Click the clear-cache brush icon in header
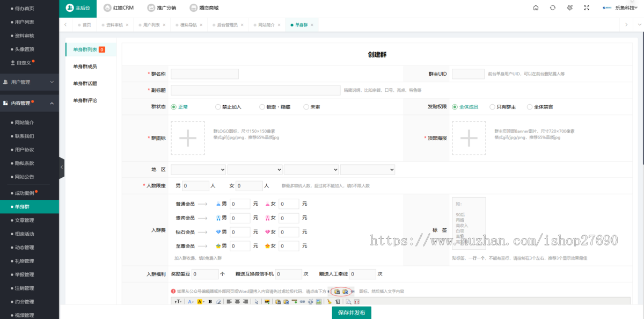 [570, 8]
